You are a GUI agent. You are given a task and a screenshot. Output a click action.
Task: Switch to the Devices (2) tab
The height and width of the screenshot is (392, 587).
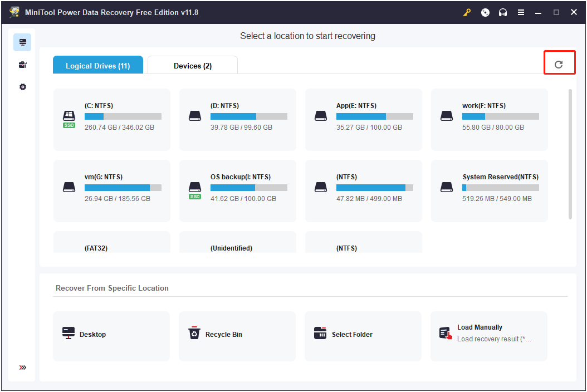pyautogui.click(x=193, y=65)
